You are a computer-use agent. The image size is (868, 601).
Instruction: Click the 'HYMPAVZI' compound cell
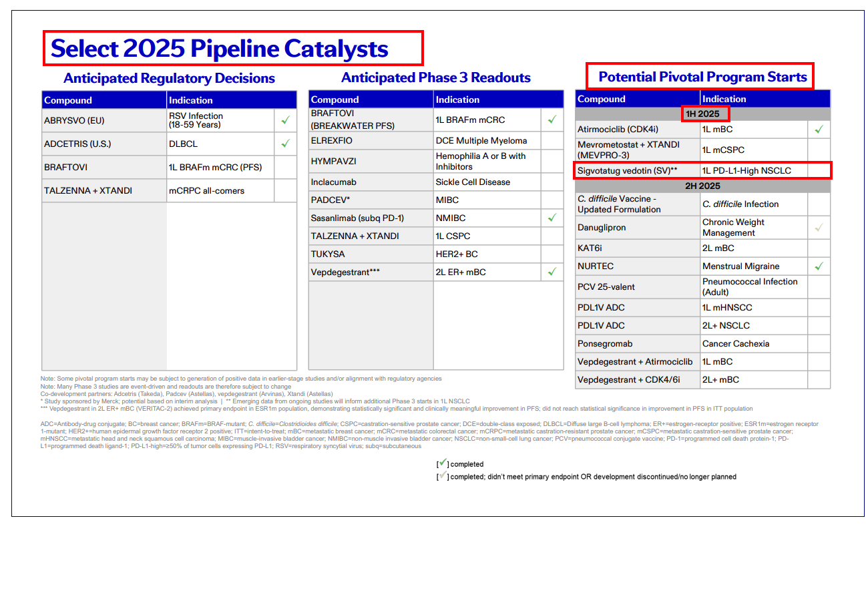[x=371, y=161]
